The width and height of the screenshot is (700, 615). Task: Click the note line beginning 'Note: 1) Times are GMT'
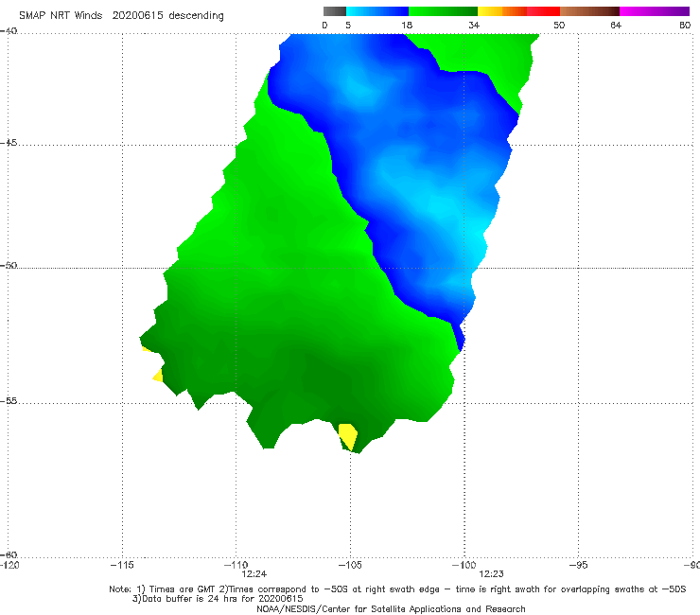397,589
